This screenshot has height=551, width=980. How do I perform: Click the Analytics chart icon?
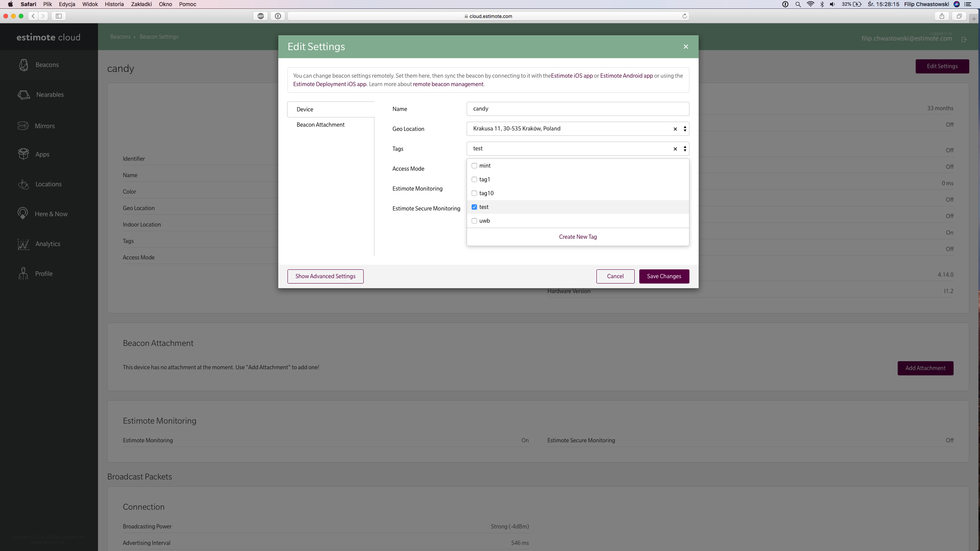(x=23, y=244)
